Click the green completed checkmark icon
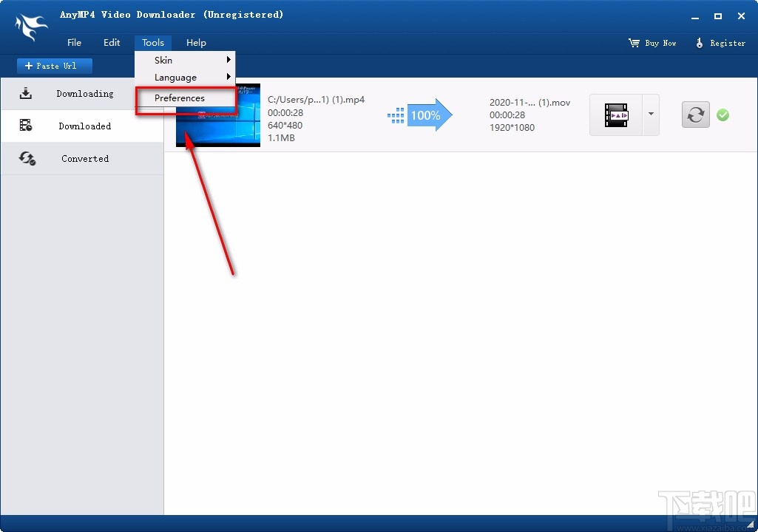 (723, 115)
